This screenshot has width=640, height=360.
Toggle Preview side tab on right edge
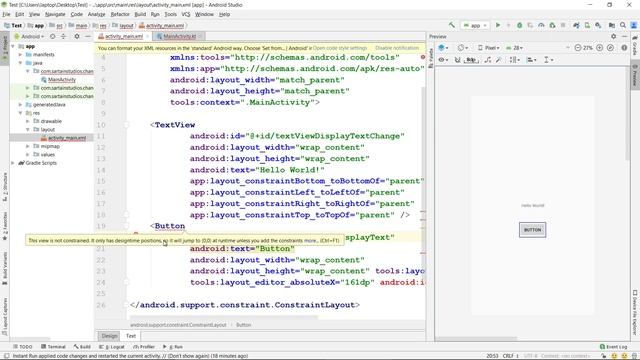[635, 75]
